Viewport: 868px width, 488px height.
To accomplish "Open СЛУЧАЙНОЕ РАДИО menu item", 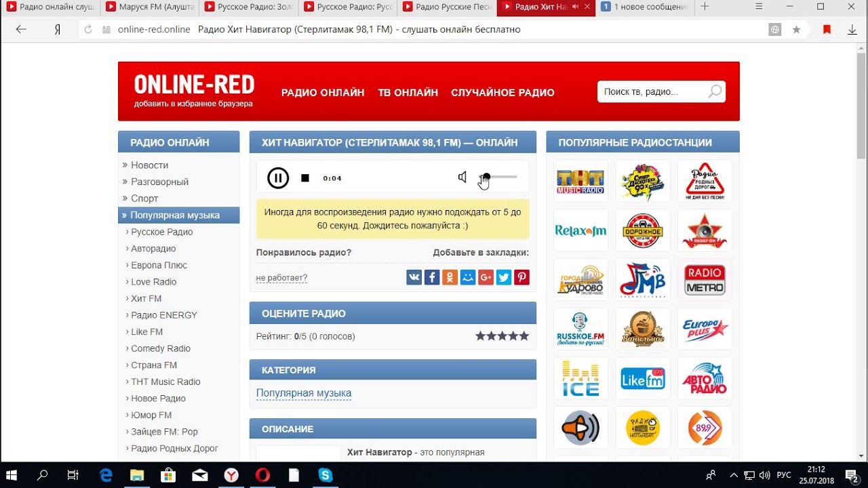I will pyautogui.click(x=502, y=93).
